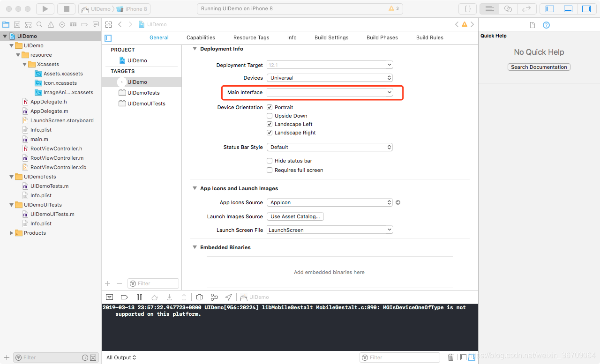Click the console Filter field
This screenshot has height=364, width=600.
point(399,357)
